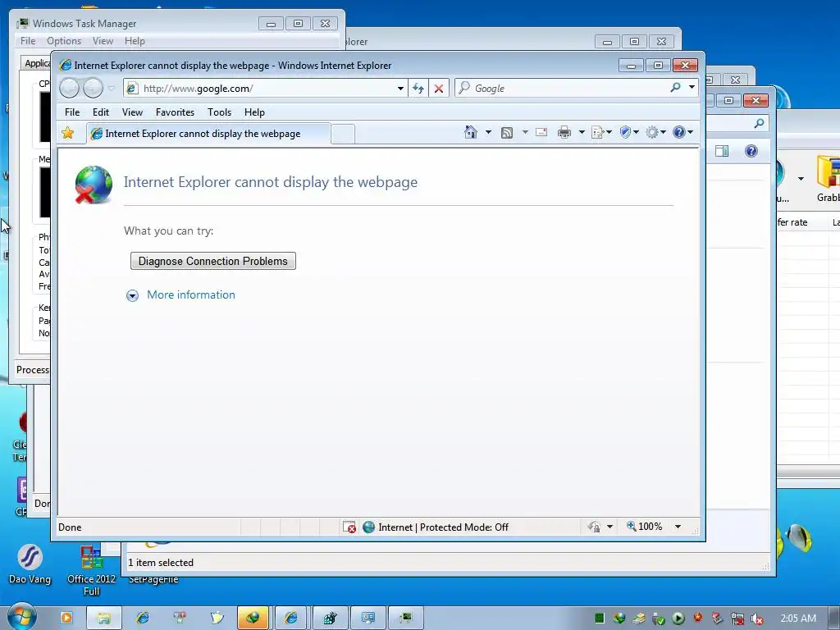Open the Tools gear menu icon
840x630 pixels.
coord(655,132)
